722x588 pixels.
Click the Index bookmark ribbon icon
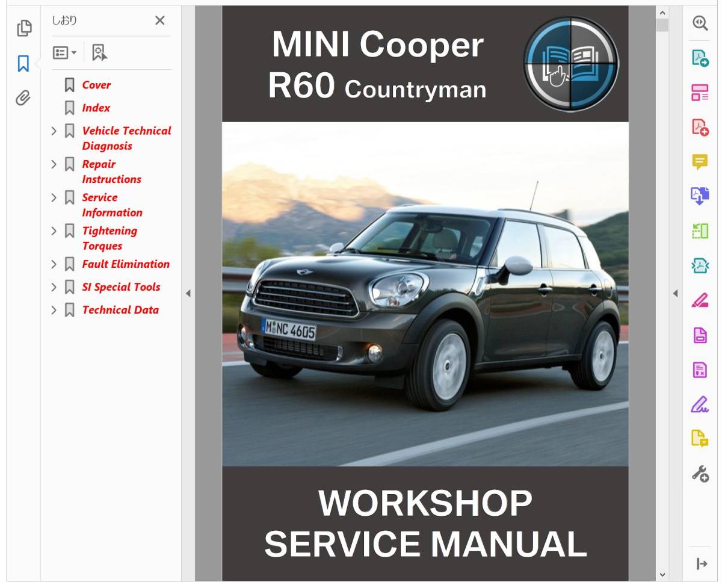(70, 108)
